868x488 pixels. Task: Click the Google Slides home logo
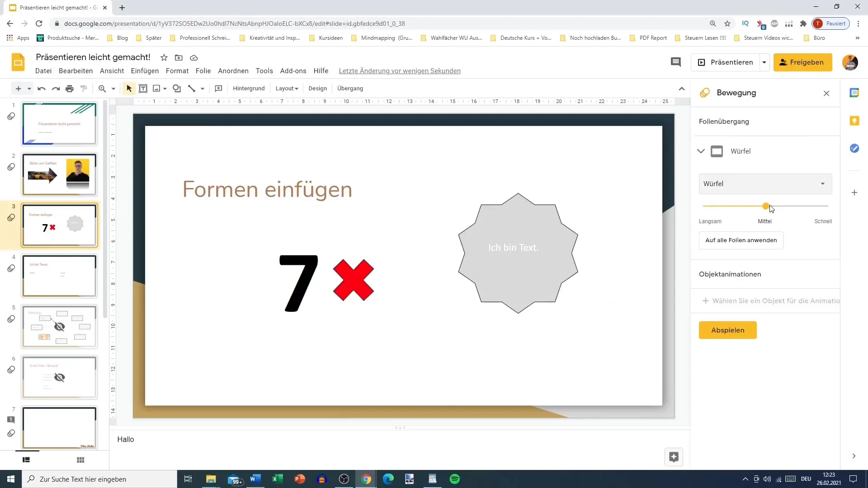18,62
